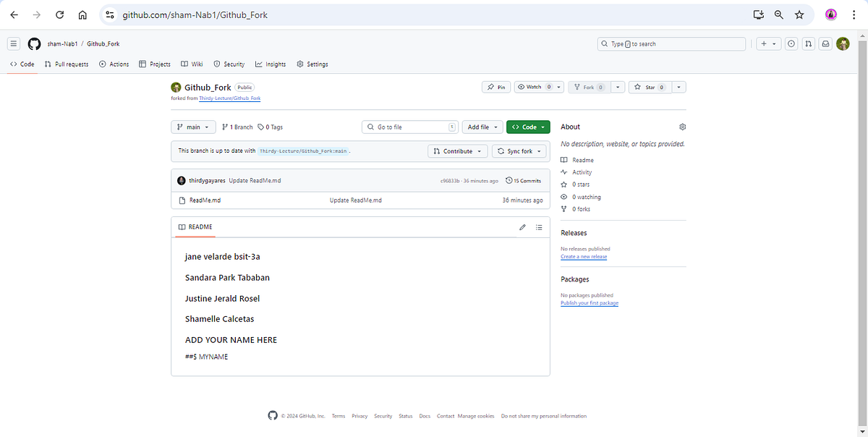Expand the green Code dropdown
Viewport: 868px width, 437px height.
click(527, 126)
